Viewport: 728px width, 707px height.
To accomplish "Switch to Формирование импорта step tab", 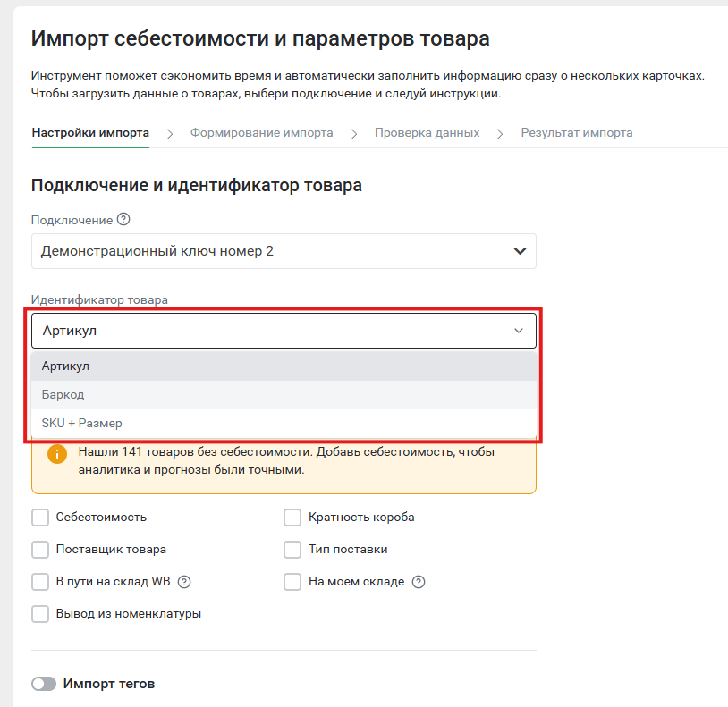I will pos(262,132).
